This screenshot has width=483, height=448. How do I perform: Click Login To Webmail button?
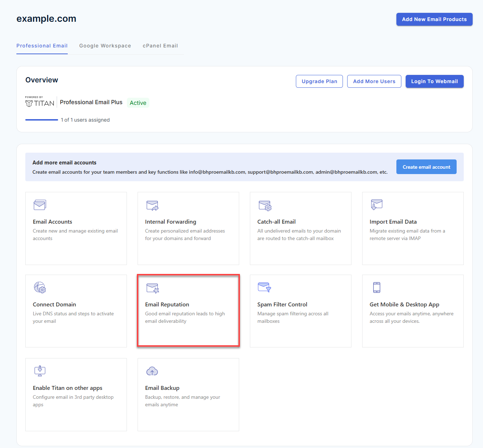tap(435, 81)
